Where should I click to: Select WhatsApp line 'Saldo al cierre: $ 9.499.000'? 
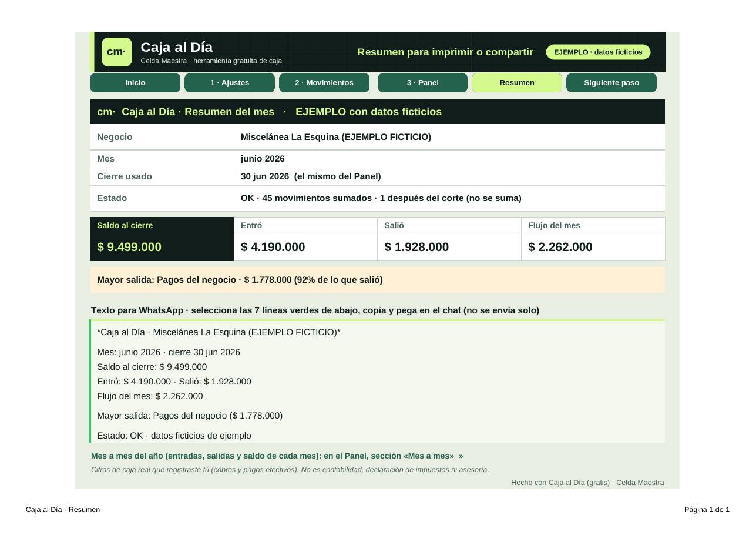click(x=152, y=367)
